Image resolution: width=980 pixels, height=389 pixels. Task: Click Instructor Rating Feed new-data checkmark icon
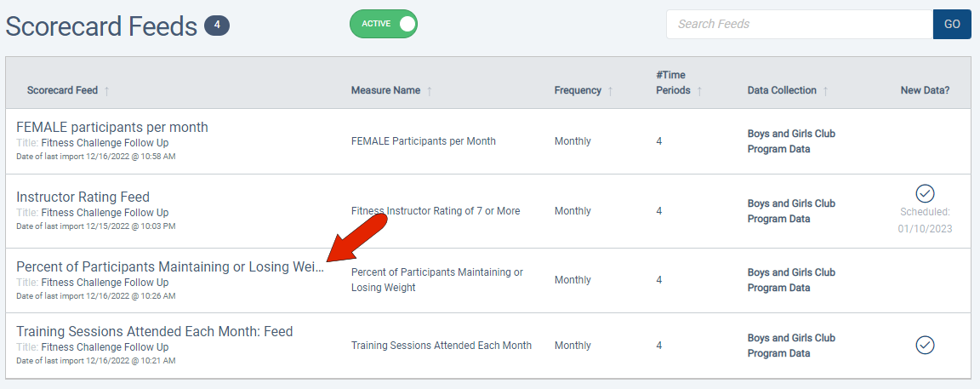pos(925,193)
